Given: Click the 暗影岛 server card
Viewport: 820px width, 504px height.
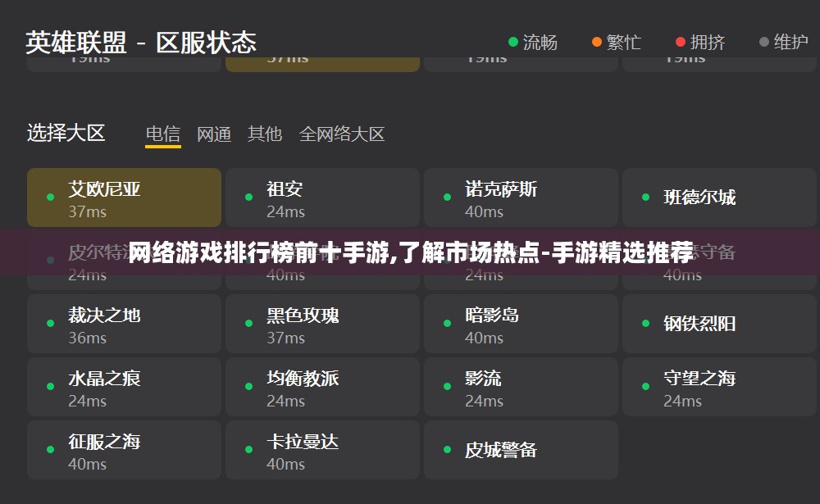Looking at the screenshot, I should [521, 324].
